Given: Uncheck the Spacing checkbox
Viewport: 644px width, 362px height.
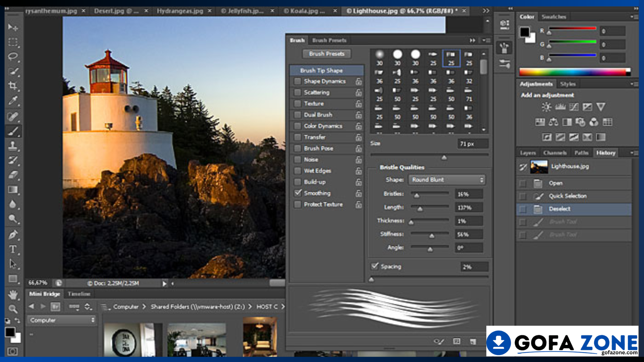Looking at the screenshot, I should 375,266.
